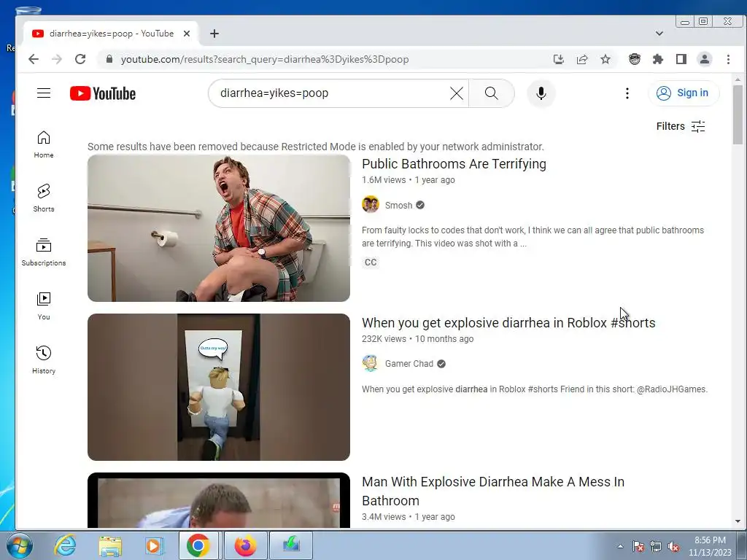Viewport: 747px width, 560px height.
Task: Reload the page with the refresh icon
Action: [x=80, y=59]
